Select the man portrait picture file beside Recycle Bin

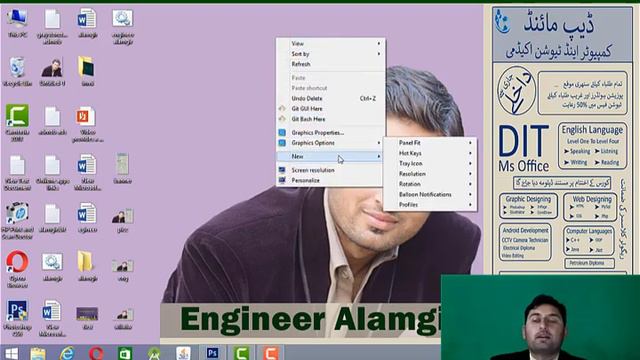click(52, 72)
